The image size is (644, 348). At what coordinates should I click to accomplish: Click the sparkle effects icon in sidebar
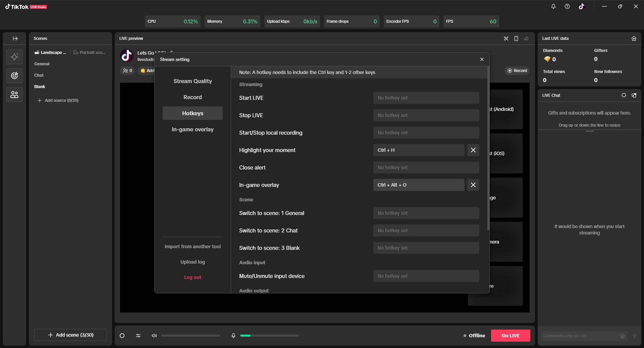[14, 57]
